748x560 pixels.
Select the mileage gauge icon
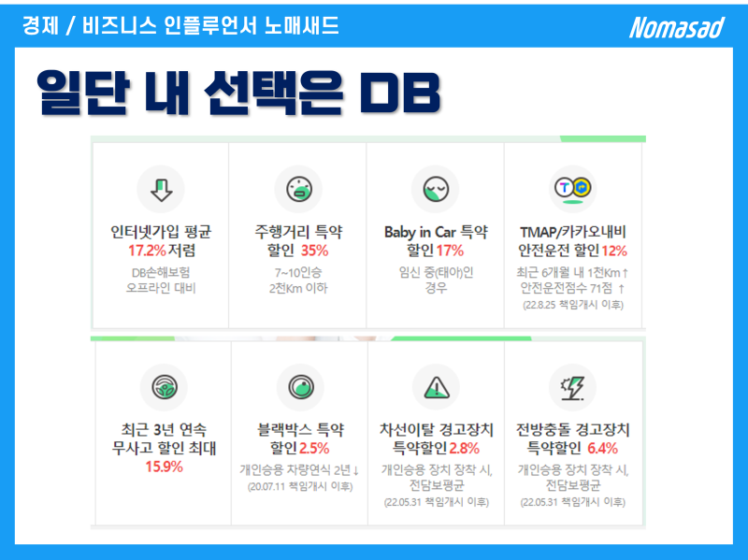(x=298, y=190)
